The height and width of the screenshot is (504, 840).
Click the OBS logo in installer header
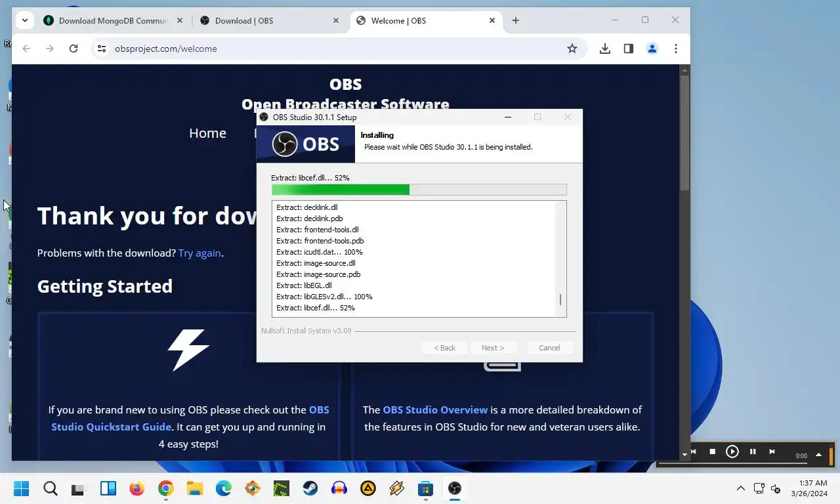tap(306, 144)
